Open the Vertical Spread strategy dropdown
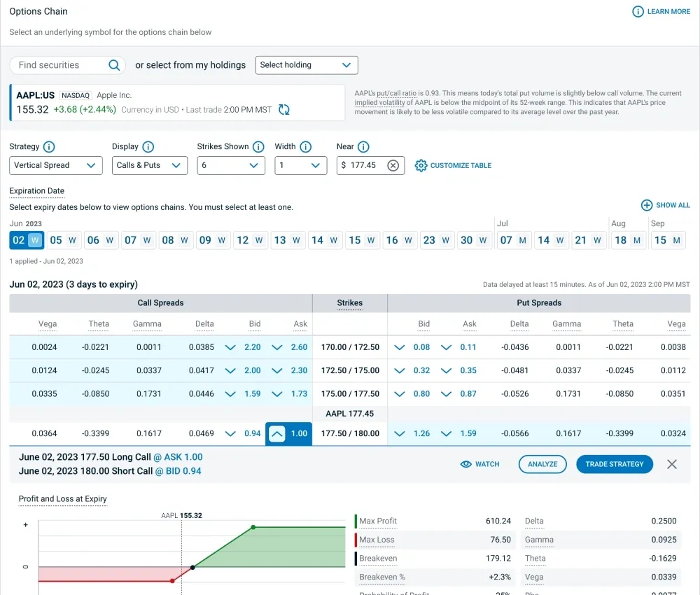 pos(55,165)
